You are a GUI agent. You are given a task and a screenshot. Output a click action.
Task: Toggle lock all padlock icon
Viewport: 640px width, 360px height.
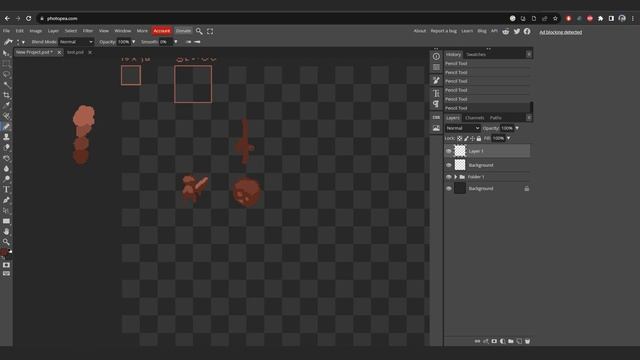point(479,138)
